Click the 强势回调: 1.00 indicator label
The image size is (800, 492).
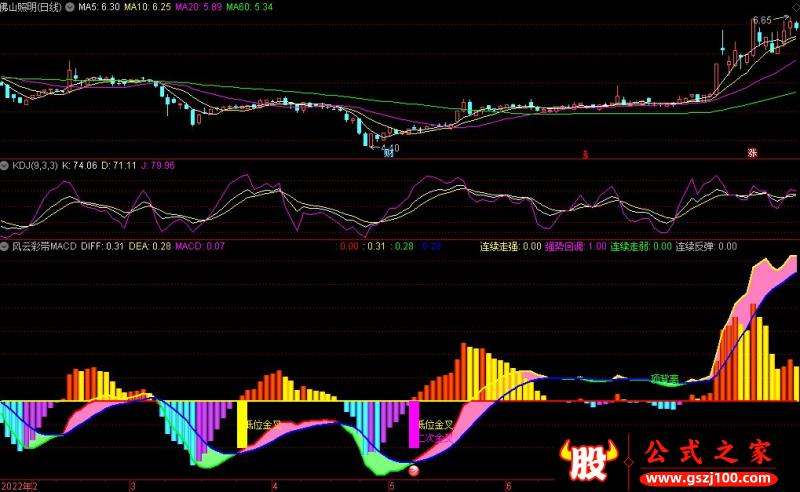(576, 247)
